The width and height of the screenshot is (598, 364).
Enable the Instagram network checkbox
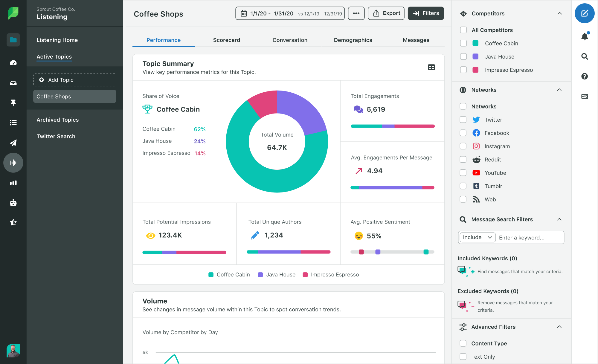pyautogui.click(x=463, y=146)
